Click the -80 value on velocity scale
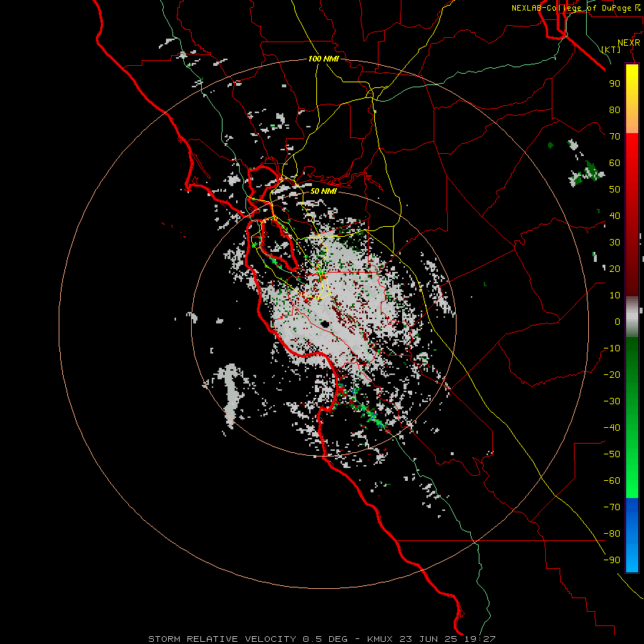Screen dimensions: 644x644 click(612, 534)
